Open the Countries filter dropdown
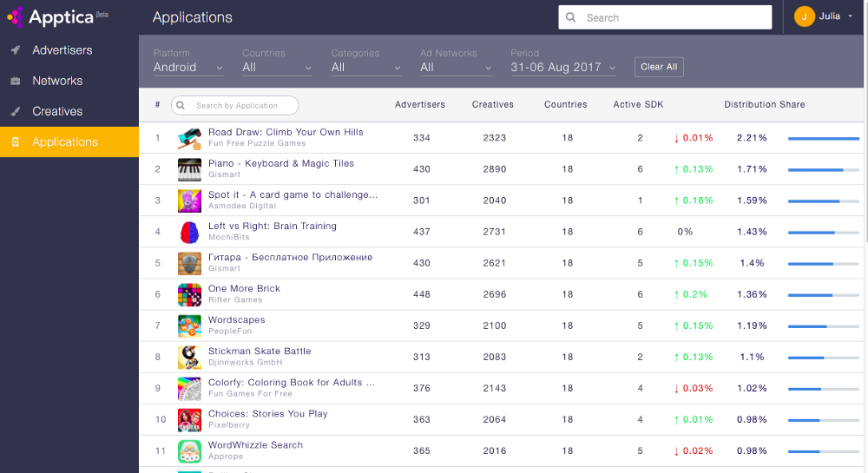The image size is (868, 473). pos(278,68)
